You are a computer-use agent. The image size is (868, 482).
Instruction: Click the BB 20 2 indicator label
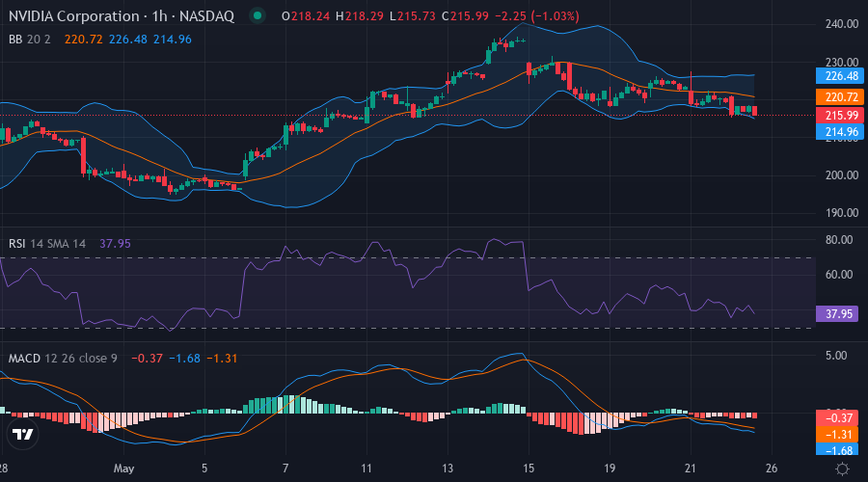(29, 40)
